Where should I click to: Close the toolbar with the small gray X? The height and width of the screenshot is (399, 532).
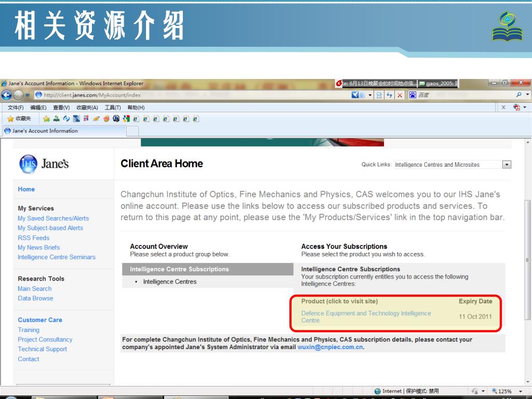coord(503,107)
